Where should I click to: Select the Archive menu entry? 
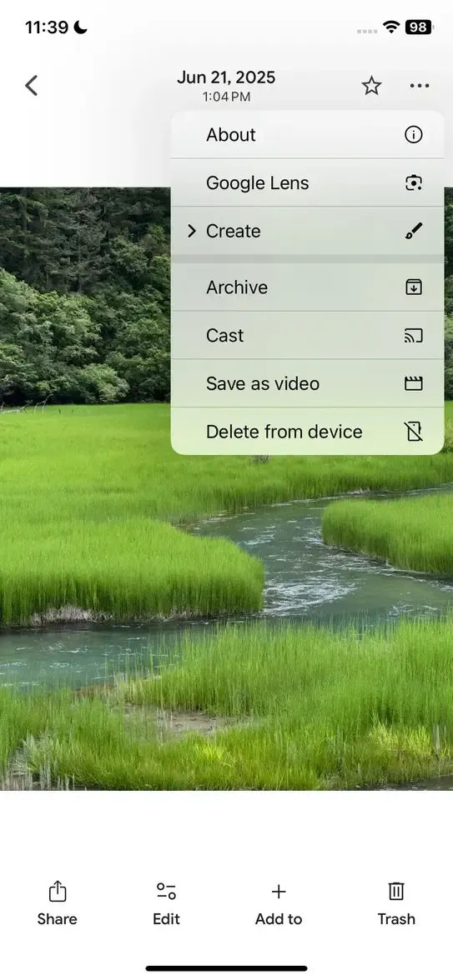(x=307, y=287)
